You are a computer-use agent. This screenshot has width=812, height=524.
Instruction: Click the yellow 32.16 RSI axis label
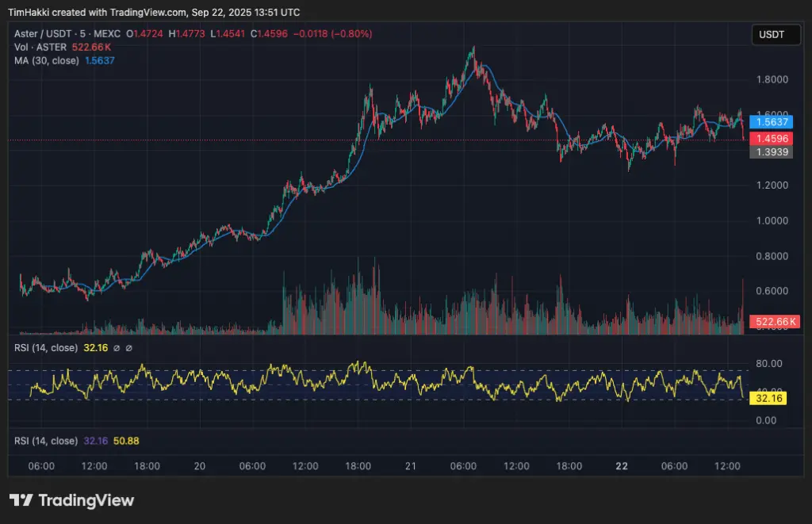pyautogui.click(x=770, y=399)
